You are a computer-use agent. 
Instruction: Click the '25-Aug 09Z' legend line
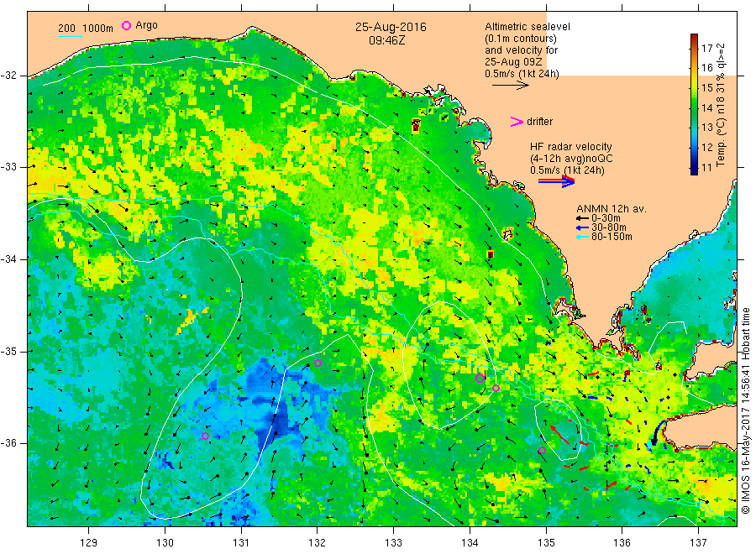(x=513, y=62)
